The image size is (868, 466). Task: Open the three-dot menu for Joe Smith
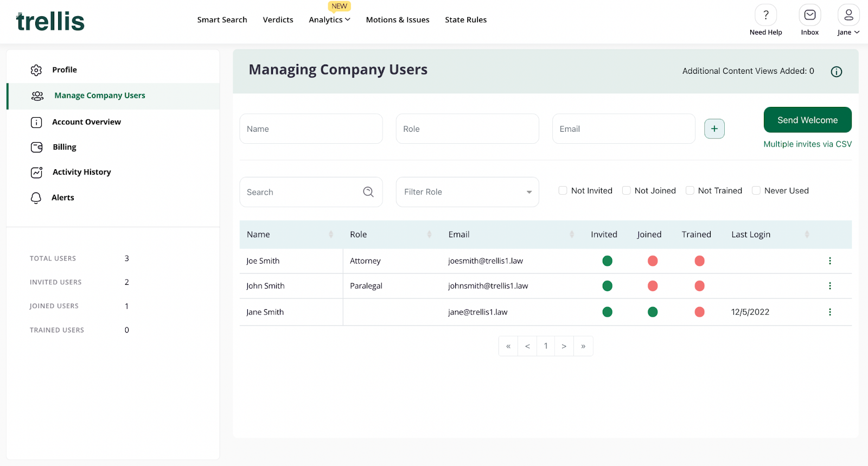(x=829, y=261)
